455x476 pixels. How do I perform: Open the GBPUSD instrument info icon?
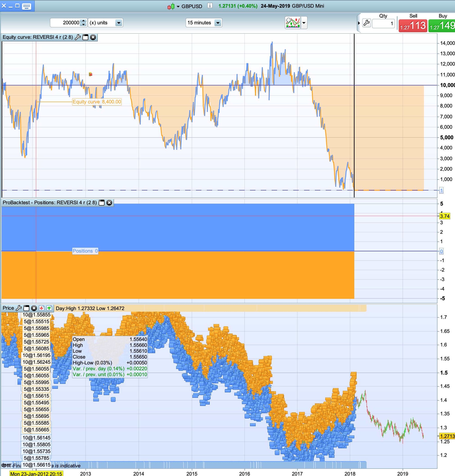(x=210, y=6)
